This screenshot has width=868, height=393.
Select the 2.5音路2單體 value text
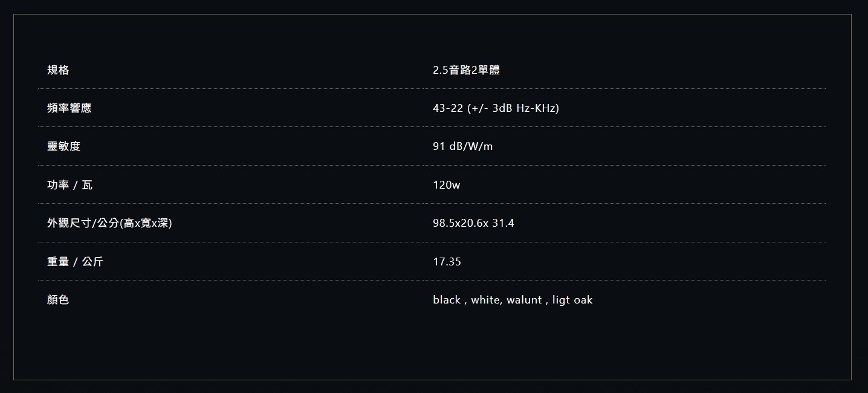click(x=466, y=70)
